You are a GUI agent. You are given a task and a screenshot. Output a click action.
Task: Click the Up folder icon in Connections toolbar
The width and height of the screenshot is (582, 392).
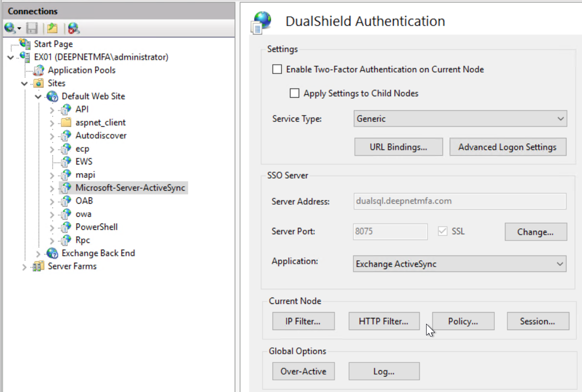pos(52,28)
